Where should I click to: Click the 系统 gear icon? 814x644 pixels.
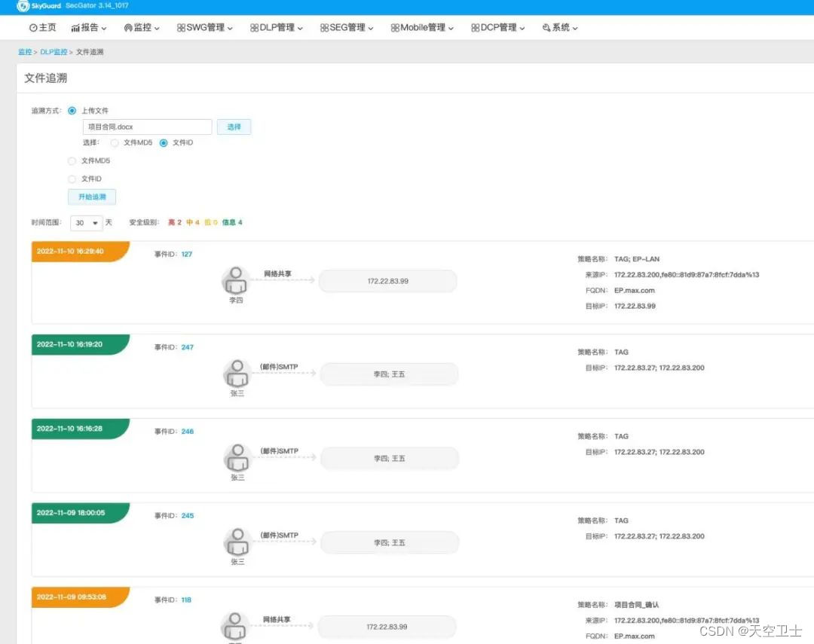pos(548,27)
